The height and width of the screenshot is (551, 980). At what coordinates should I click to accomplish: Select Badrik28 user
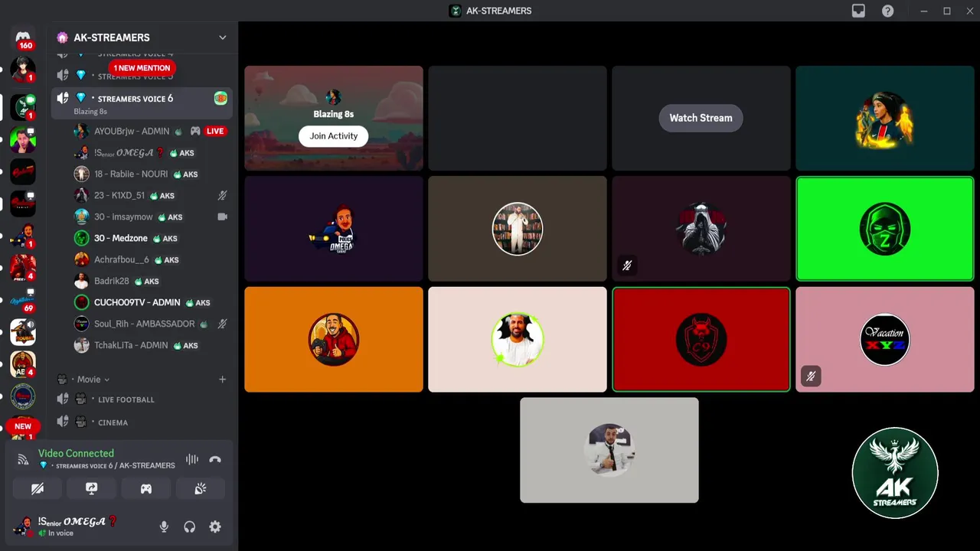[x=151, y=281]
